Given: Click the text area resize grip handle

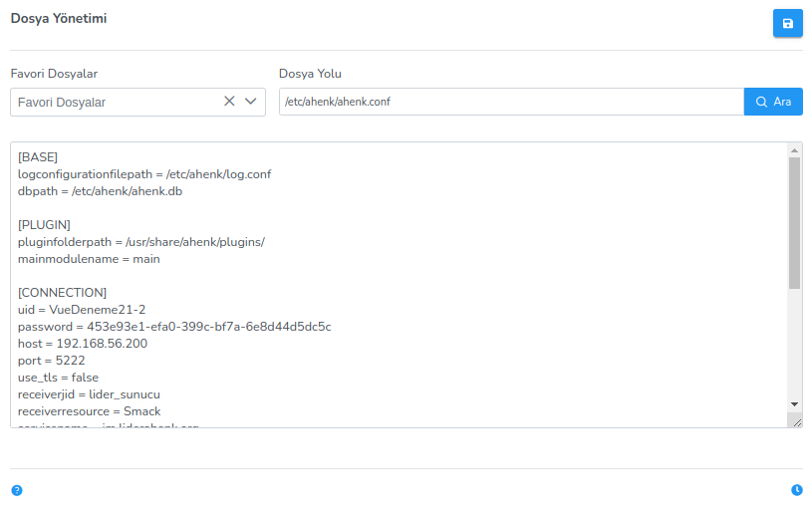Looking at the screenshot, I should pyautogui.click(x=796, y=421).
